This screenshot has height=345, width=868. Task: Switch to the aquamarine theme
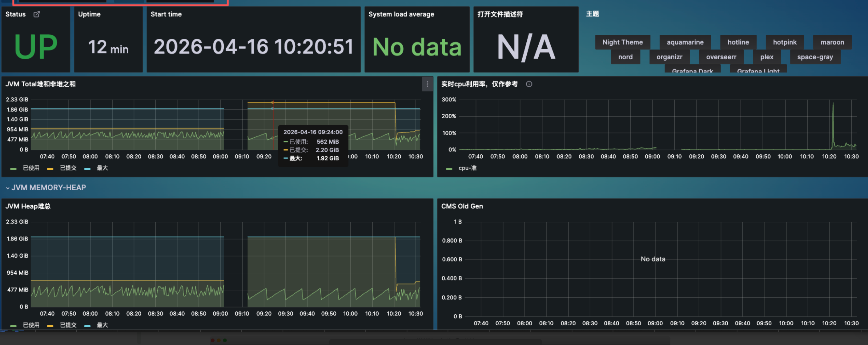coord(685,42)
